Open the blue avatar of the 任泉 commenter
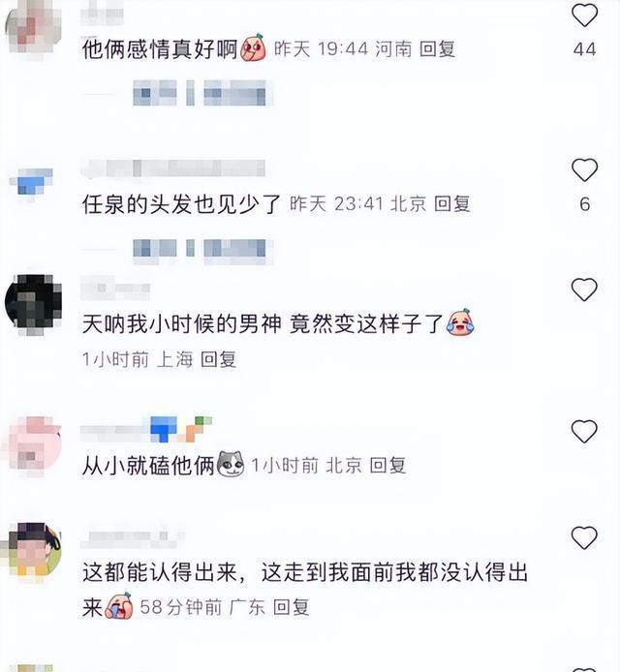Image resolution: width=620 pixels, height=672 pixels. click(32, 182)
